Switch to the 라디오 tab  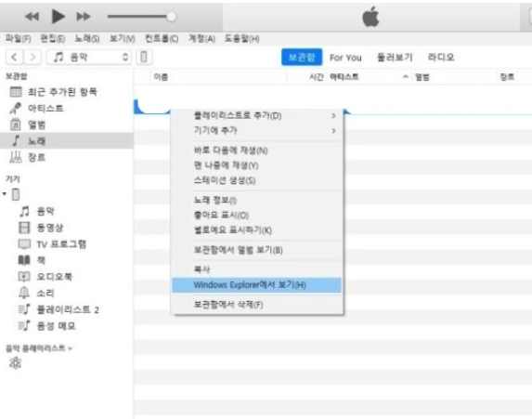tap(441, 57)
